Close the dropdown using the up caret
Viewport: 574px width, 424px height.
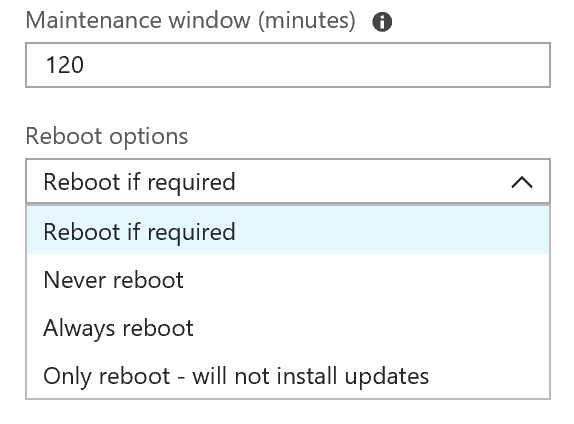522,182
